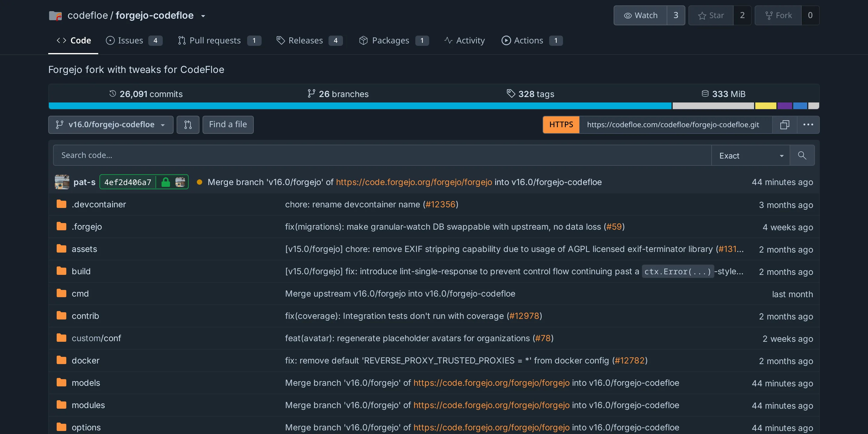Fork this repository

tap(778, 15)
